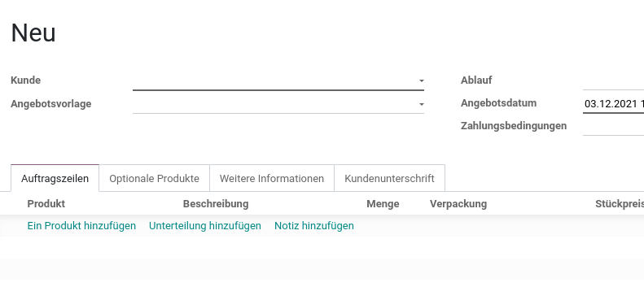Click the Stückpreis column header
644x300 pixels.
(x=620, y=203)
